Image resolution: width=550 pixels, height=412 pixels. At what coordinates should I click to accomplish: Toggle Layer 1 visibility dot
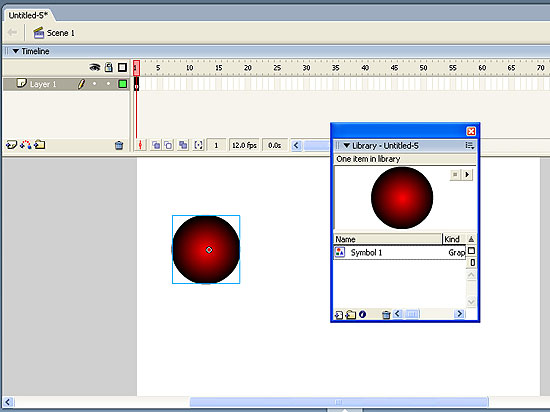point(94,83)
